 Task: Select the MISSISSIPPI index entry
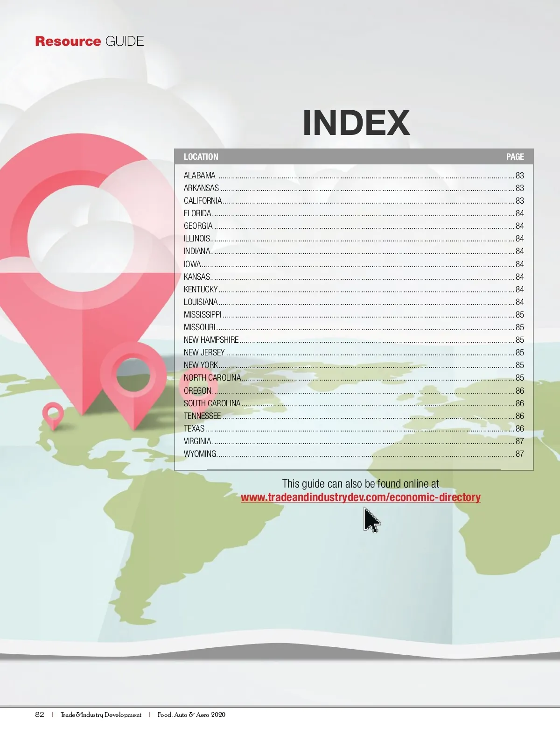[203, 315]
